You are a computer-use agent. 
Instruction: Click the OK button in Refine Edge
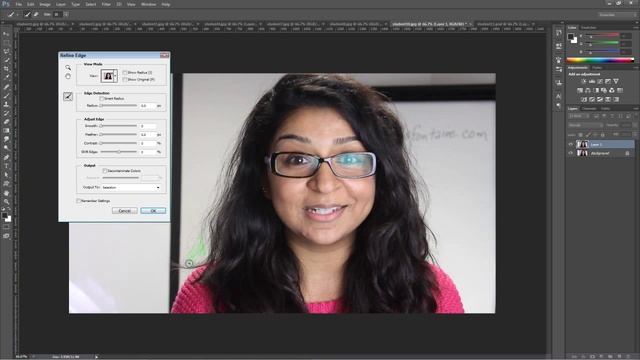(x=153, y=211)
